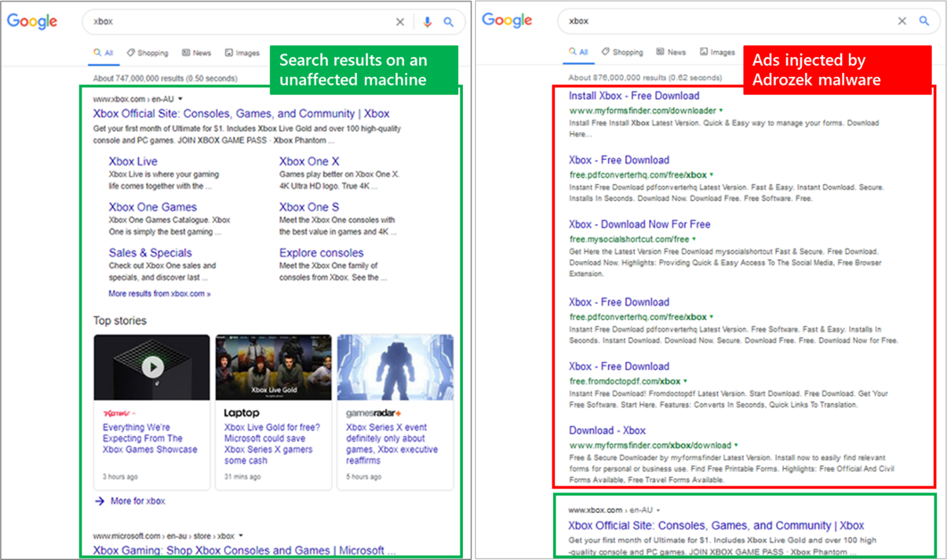The image size is (947, 560).
Task: Click the magnifier search icon on left pane
Action: click(450, 21)
